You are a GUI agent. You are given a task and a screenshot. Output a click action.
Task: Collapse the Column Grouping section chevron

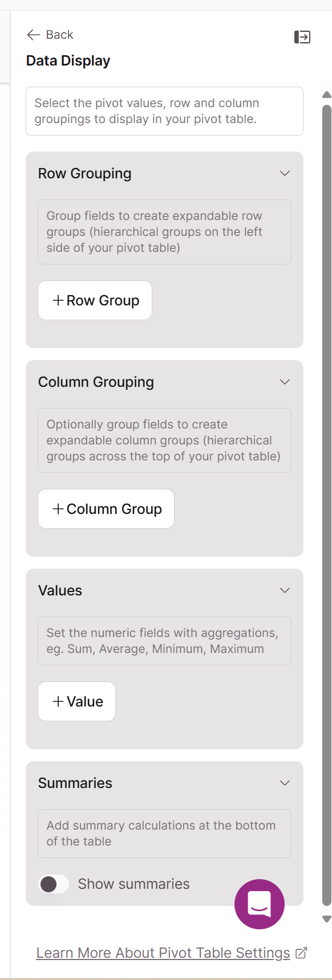[x=285, y=382]
